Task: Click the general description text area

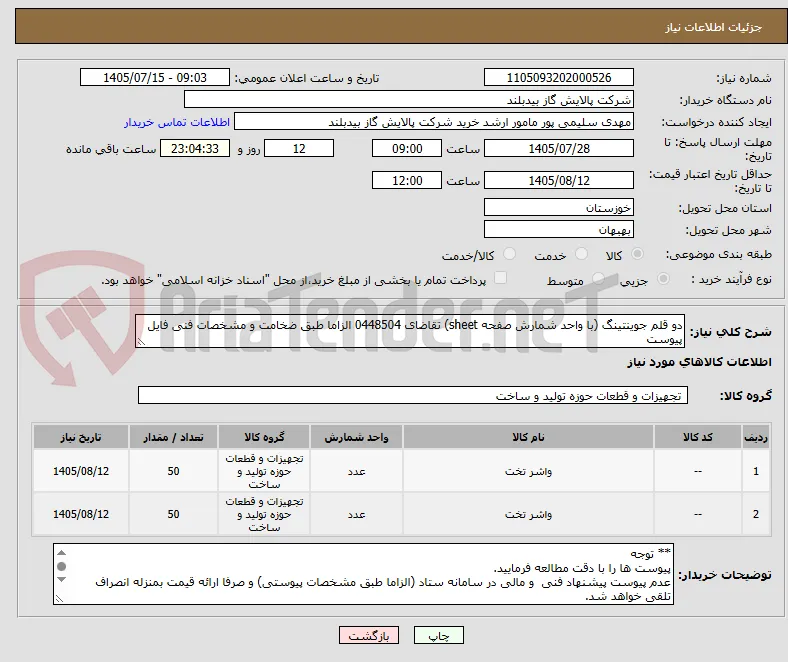Action: [410, 331]
